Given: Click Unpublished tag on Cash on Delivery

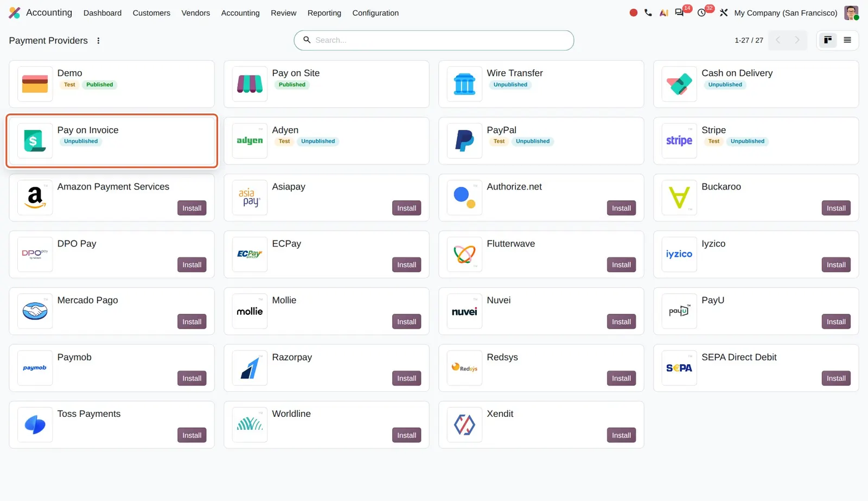Looking at the screenshot, I should tap(725, 85).
